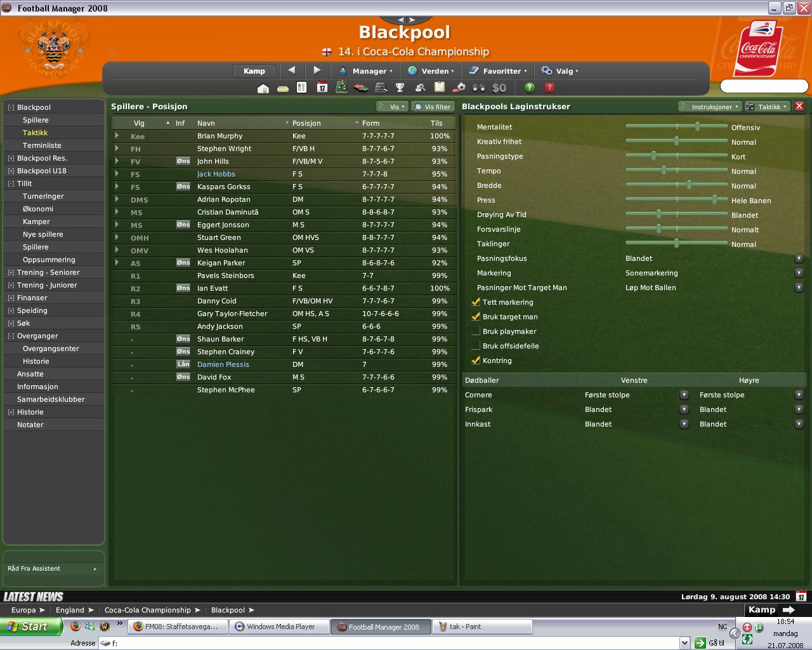Adjust the Mentalitet slider
The height and width of the screenshot is (650, 812).
(x=697, y=127)
